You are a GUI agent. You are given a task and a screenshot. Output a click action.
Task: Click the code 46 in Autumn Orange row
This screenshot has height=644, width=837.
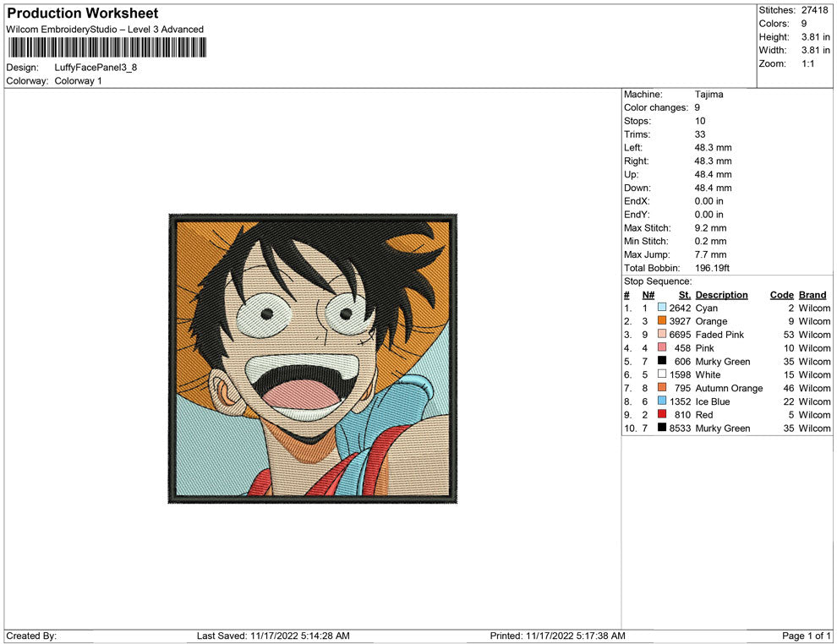(789, 388)
